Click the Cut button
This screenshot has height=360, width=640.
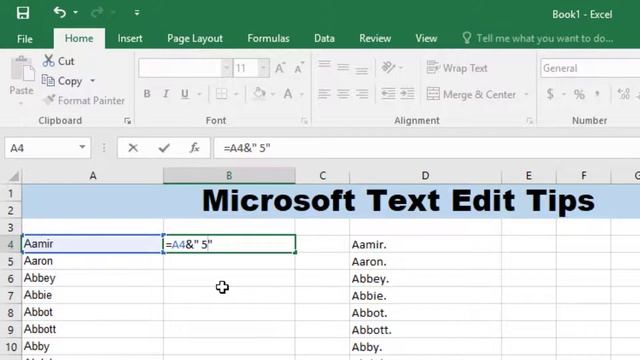click(x=58, y=61)
